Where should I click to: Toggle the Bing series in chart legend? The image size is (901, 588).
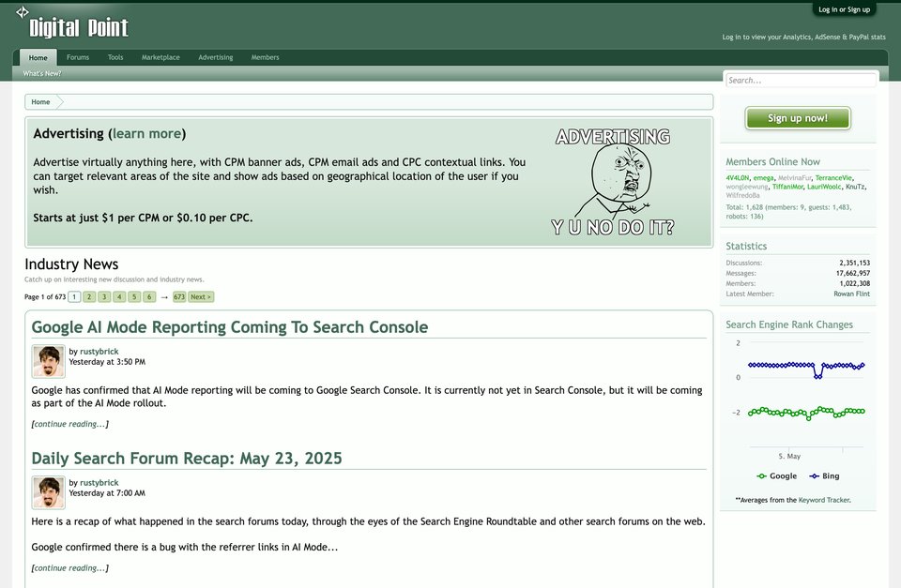tap(825, 476)
